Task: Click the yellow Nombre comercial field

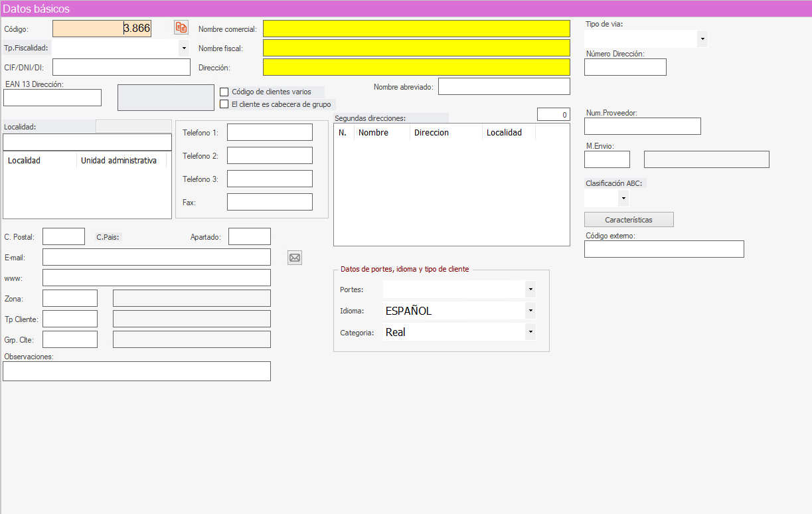Action: coord(416,29)
